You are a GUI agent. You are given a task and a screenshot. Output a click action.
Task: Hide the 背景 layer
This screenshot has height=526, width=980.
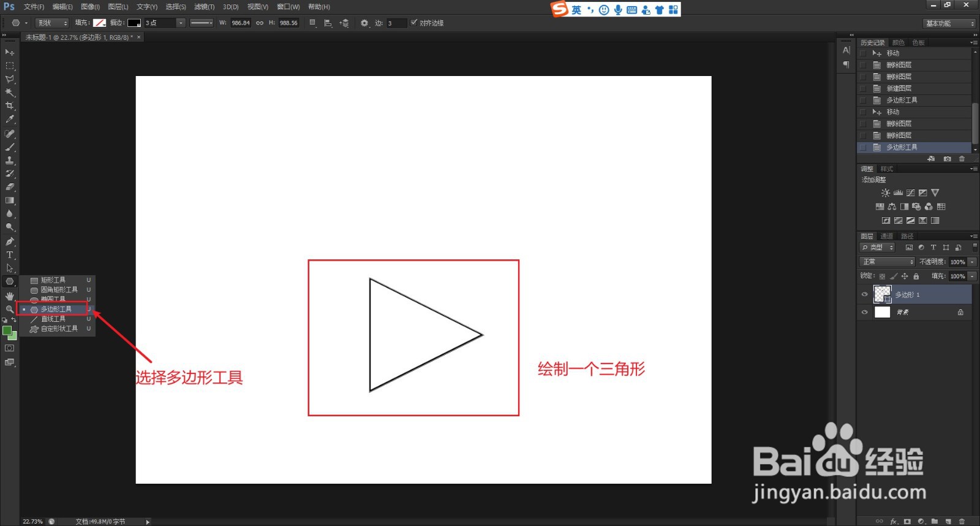[x=865, y=312]
